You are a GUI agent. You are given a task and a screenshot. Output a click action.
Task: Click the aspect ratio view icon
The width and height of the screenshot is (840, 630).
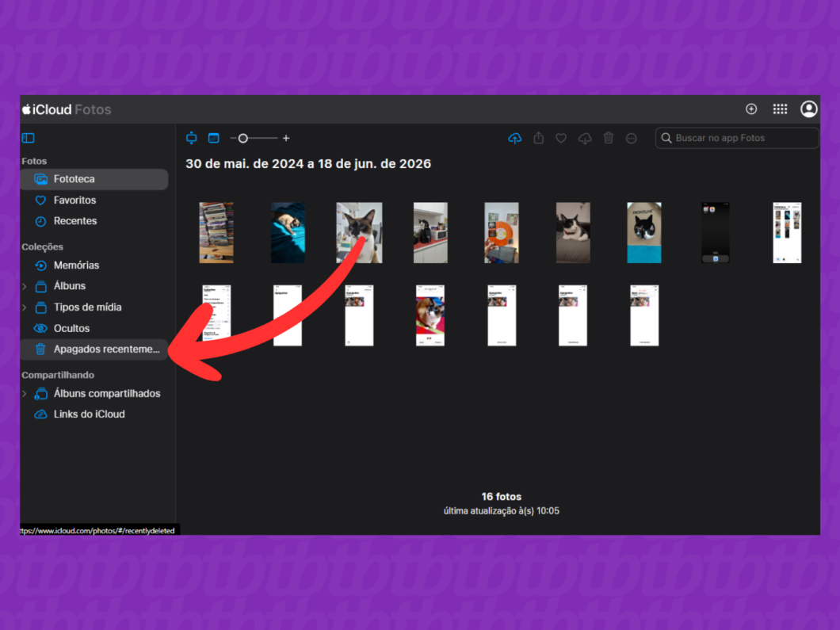click(x=191, y=138)
